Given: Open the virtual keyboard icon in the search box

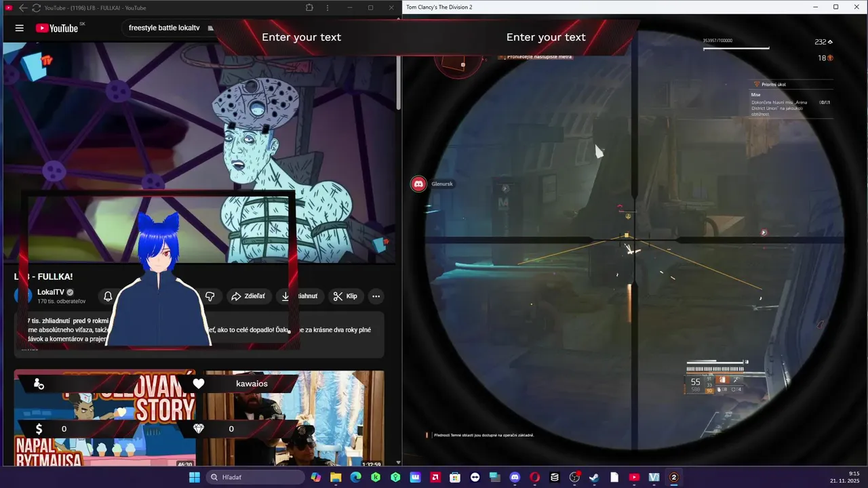Looking at the screenshot, I should coord(210,28).
